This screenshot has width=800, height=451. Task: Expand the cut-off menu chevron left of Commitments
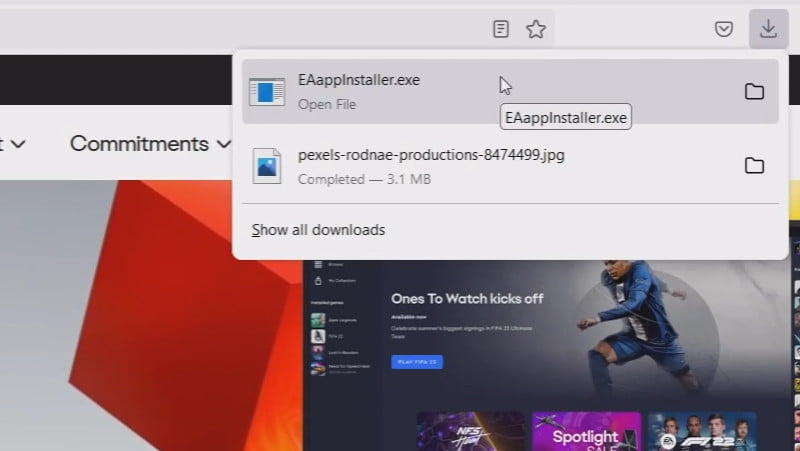[18, 144]
